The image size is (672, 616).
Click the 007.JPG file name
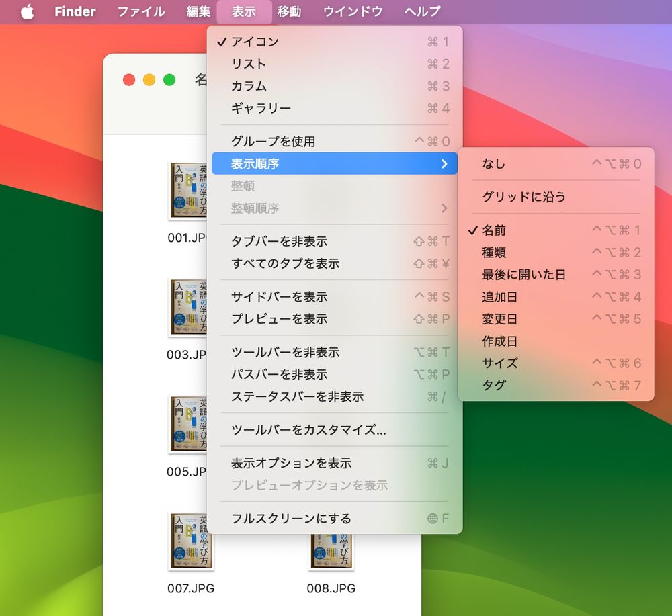[191, 588]
